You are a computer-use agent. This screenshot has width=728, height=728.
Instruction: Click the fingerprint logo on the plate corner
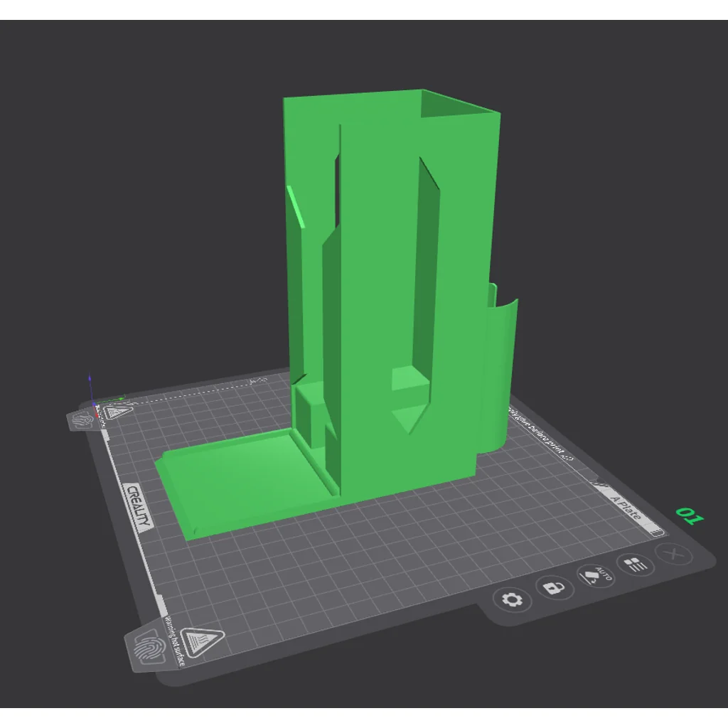80,419
